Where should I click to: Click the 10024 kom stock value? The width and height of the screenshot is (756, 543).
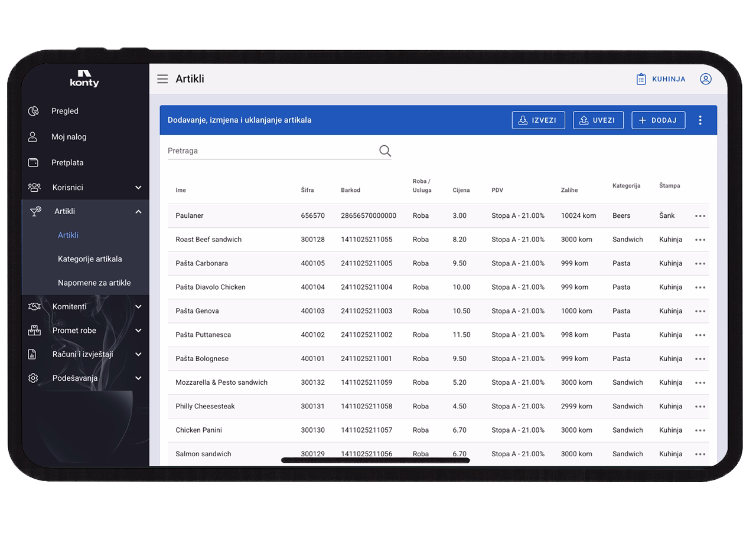(x=579, y=216)
